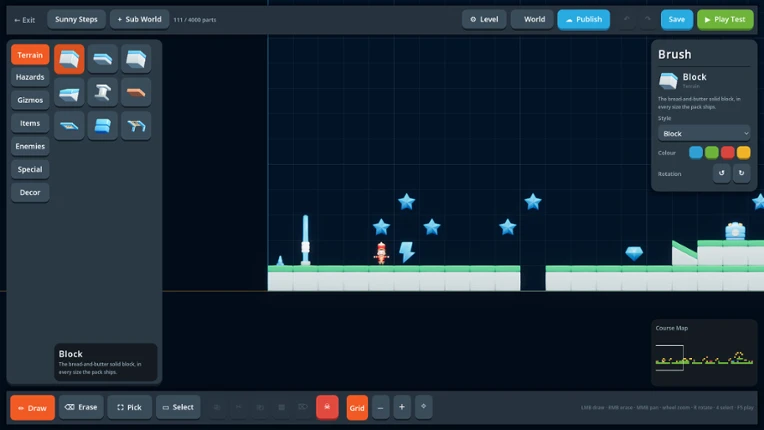Pick the pillar-shaped terrain piece
The height and width of the screenshot is (430, 764).
tap(103, 92)
